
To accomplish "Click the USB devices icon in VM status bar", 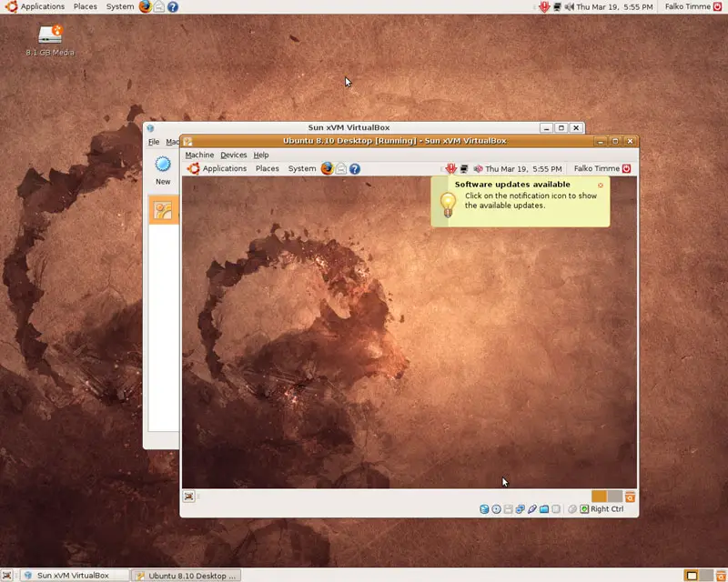I will 532,509.
